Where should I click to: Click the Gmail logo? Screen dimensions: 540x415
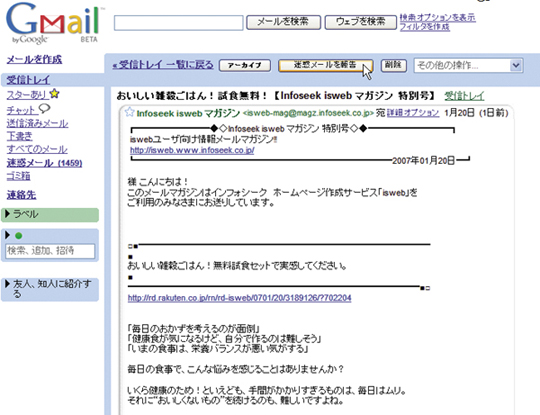click(53, 23)
